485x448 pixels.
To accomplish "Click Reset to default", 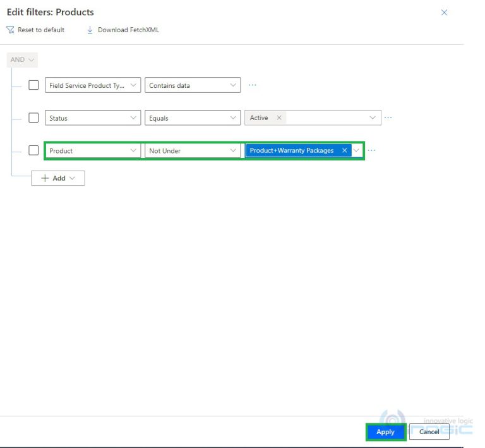I will coord(41,30).
